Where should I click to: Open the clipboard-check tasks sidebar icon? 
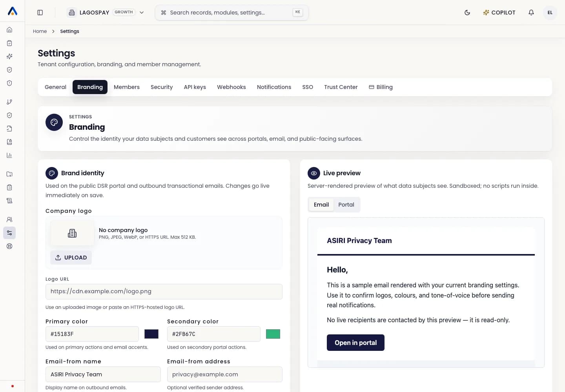[x=9, y=43]
